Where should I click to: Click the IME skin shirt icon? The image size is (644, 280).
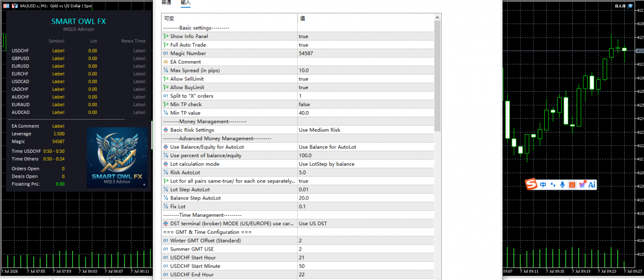582,185
